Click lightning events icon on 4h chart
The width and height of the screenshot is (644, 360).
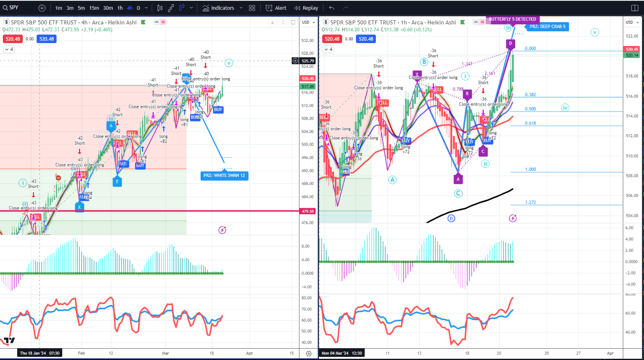(x=222, y=230)
